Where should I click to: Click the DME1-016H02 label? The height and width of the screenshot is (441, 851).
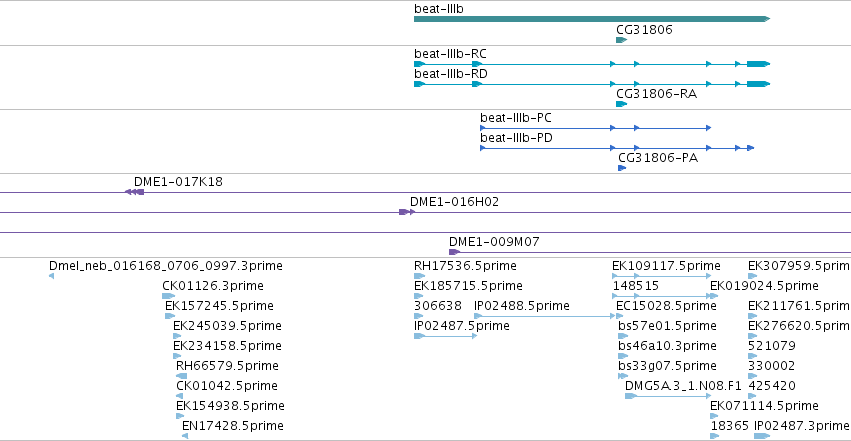point(454,202)
